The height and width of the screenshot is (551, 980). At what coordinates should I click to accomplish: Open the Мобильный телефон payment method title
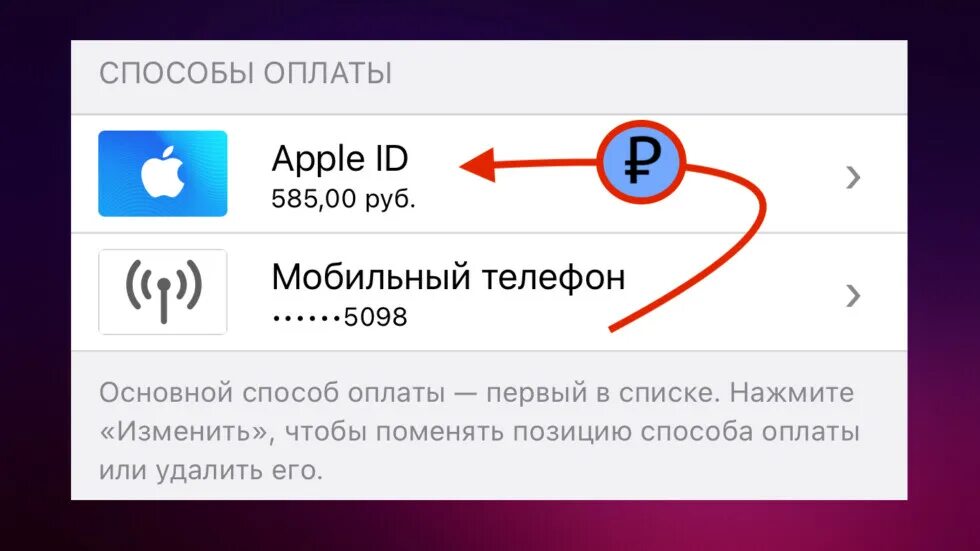click(448, 277)
